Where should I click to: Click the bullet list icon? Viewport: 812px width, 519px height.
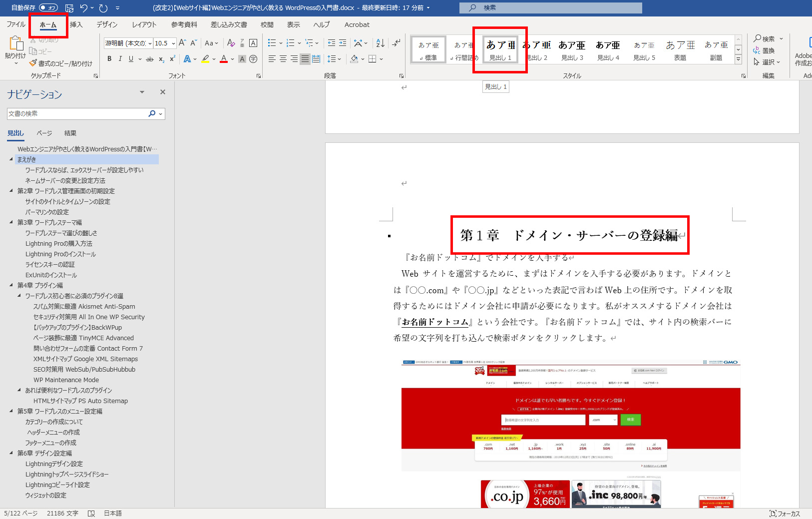coord(272,43)
